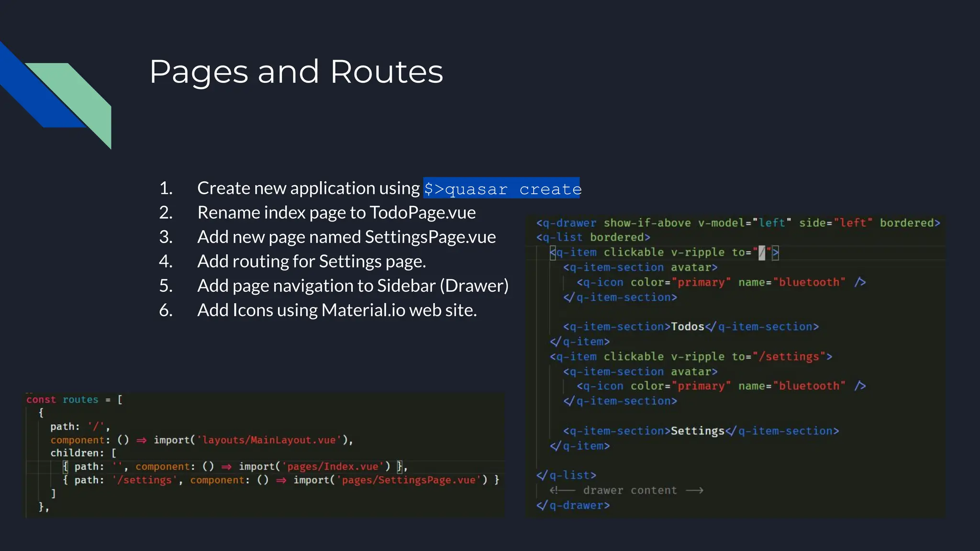This screenshot has width=980, height=551.
Task: Click the 'pages/SettingsPage.vue' route line
Action: pyautogui.click(x=281, y=480)
